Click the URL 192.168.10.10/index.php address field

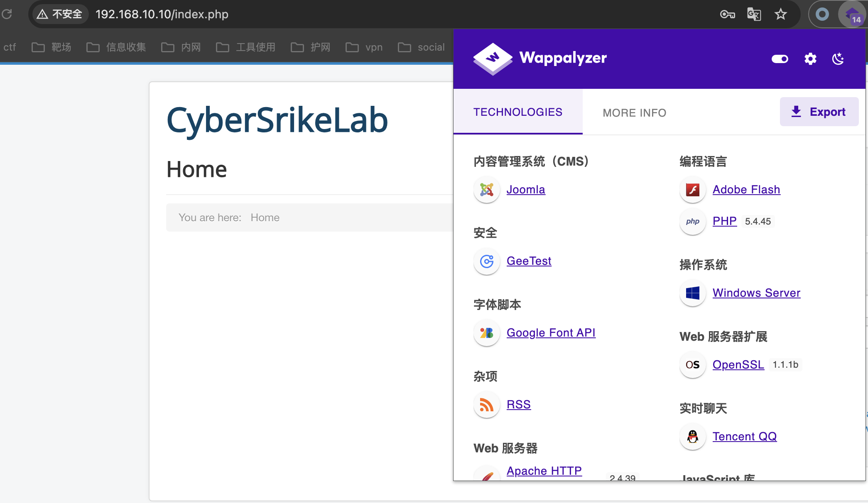tap(162, 14)
